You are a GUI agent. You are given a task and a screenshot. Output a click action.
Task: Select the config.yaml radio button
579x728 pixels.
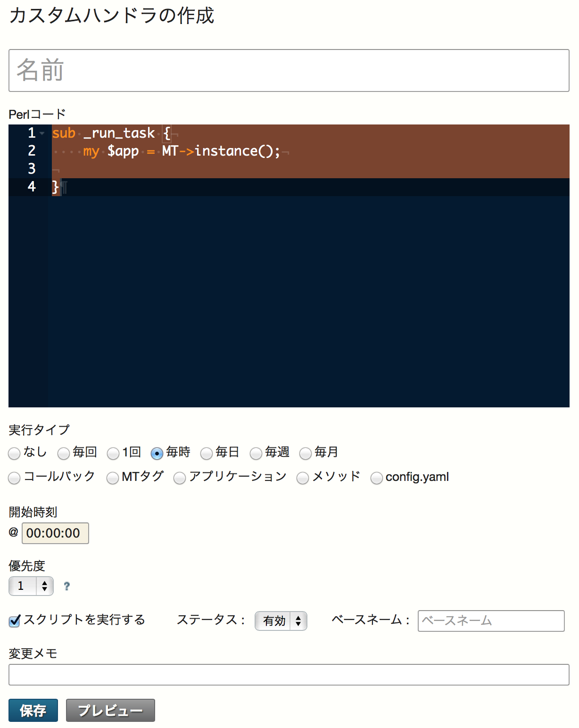click(x=376, y=478)
